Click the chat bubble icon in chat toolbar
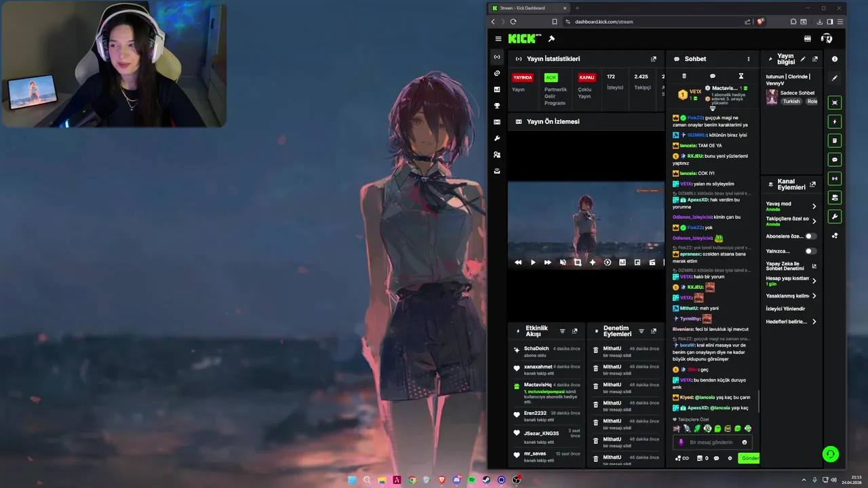The height and width of the screenshot is (488, 868). [x=712, y=76]
